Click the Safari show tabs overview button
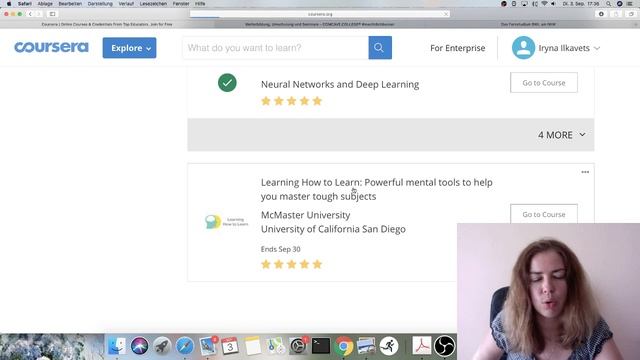The image size is (640, 360). pyautogui.click(x=631, y=14)
